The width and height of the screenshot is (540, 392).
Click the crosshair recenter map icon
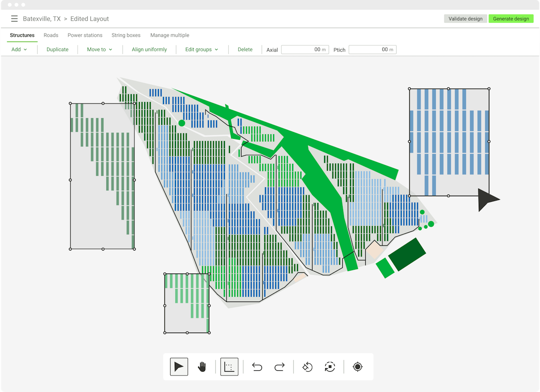pyautogui.click(x=358, y=367)
